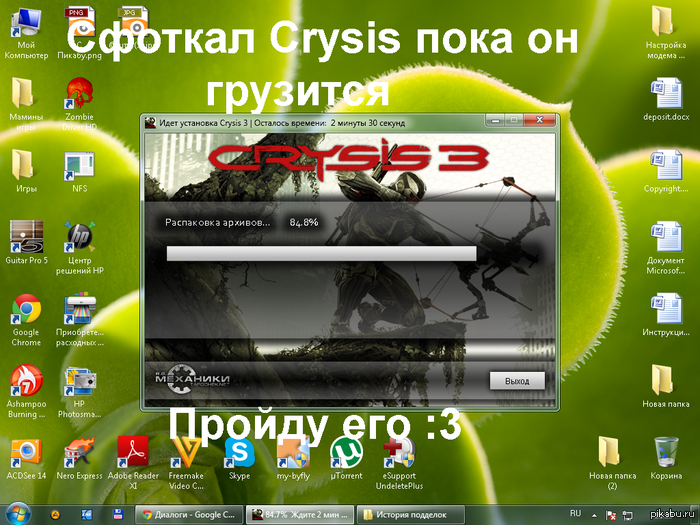
Task: Open the Корзина recycle bin
Action: (x=666, y=453)
